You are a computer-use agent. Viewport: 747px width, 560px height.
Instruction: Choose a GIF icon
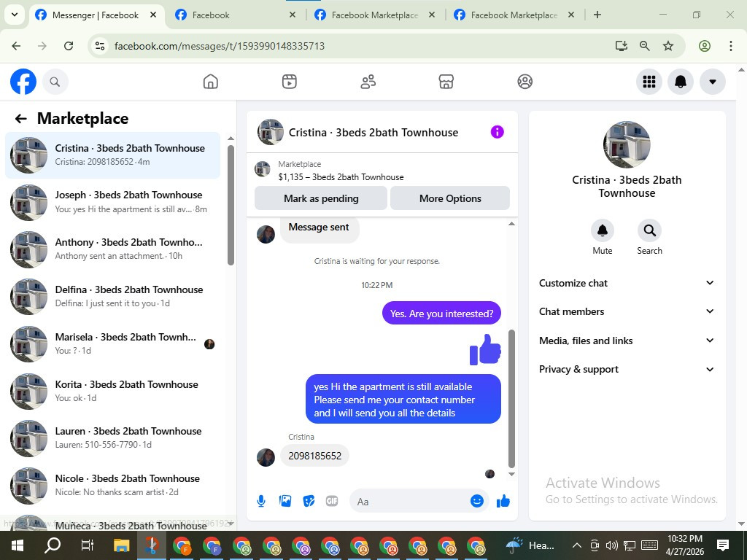click(332, 501)
